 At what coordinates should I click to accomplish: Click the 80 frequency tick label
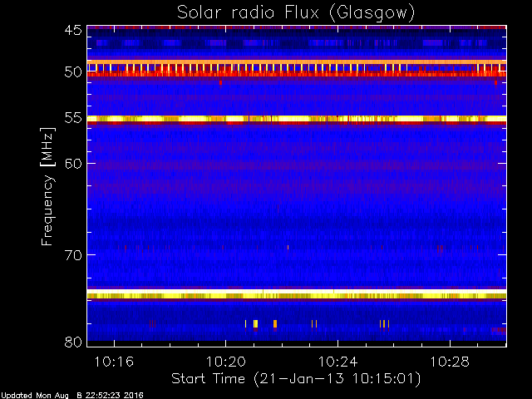tap(73, 342)
